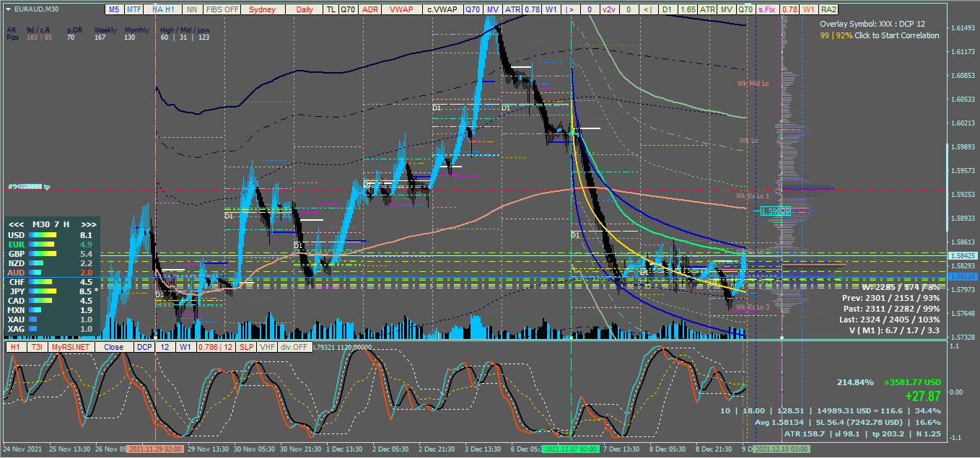Toggle the MTF button
The width and height of the screenshot is (980, 458).
tap(134, 9)
